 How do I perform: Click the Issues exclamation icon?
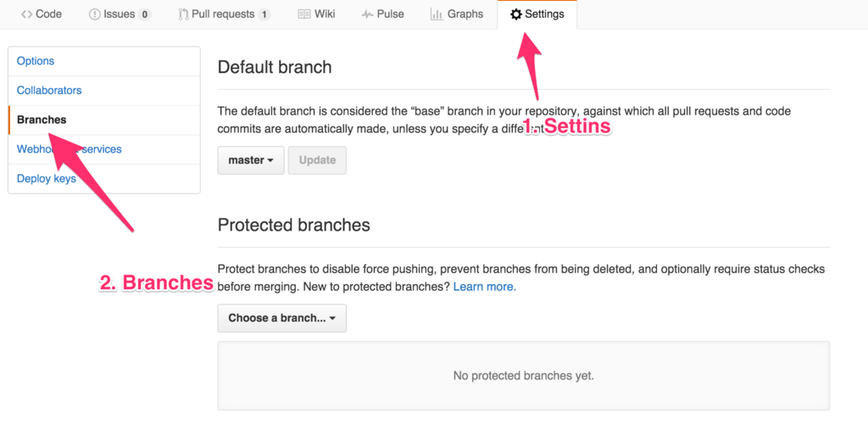click(95, 14)
